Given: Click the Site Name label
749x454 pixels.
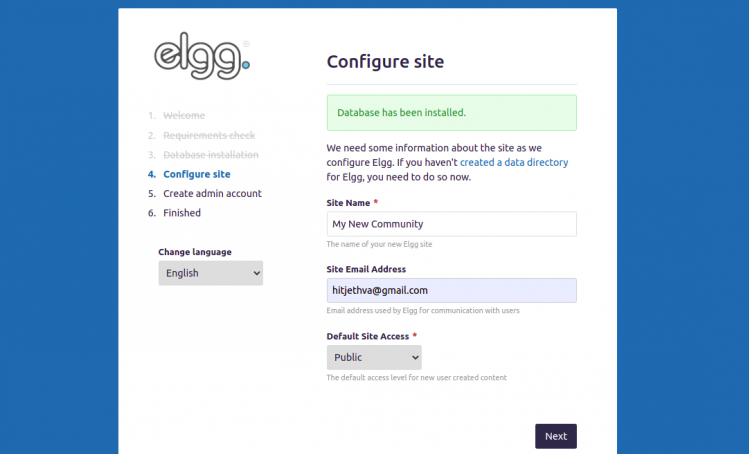Looking at the screenshot, I should (349, 202).
